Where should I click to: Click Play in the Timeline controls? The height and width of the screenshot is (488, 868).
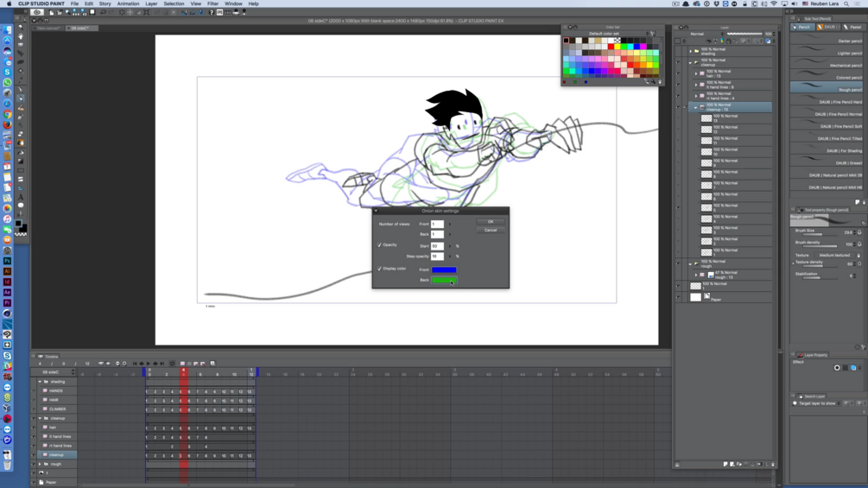[149, 364]
